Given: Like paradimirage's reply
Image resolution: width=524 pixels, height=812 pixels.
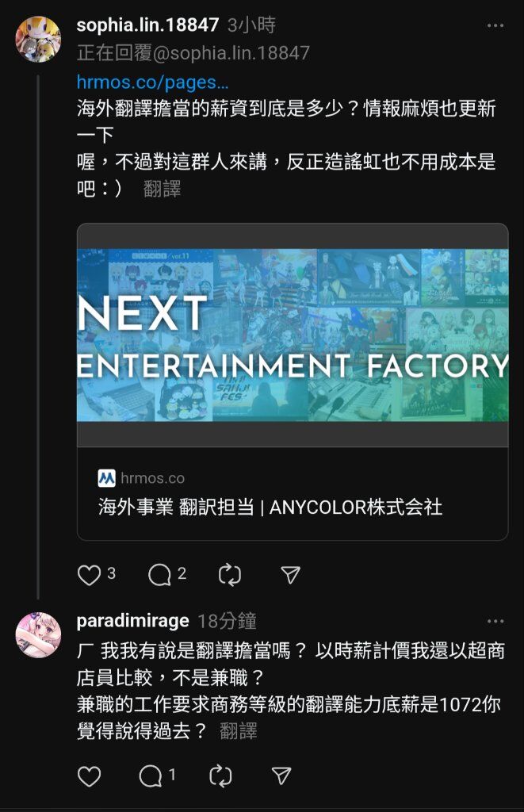Looking at the screenshot, I should 89,776.
